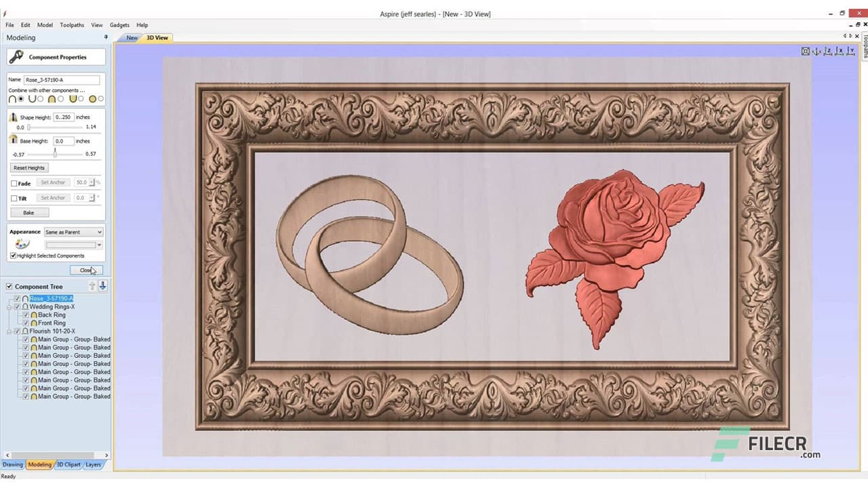Select Merge Low combine mode radio button
868x488 pixels.
click(x=81, y=99)
